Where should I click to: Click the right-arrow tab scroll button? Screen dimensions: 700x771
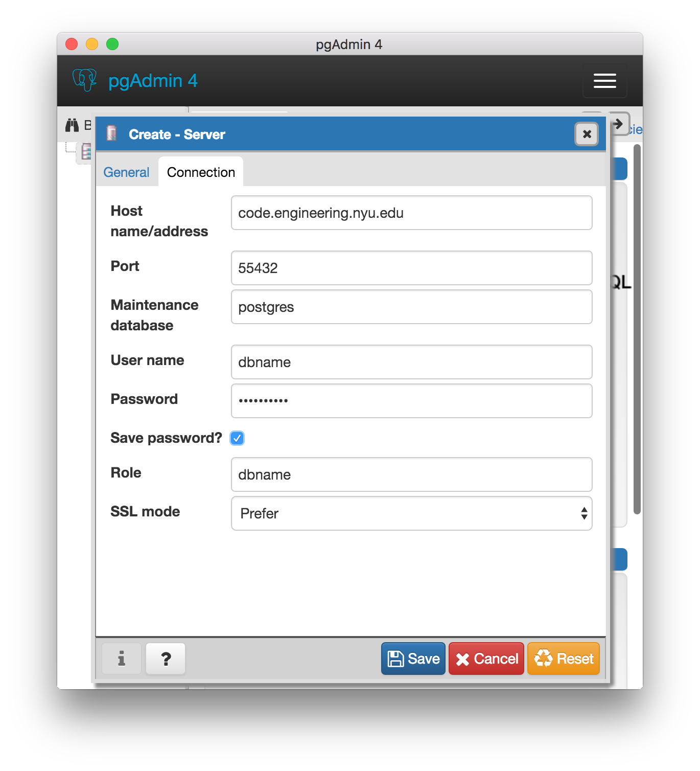click(x=619, y=124)
